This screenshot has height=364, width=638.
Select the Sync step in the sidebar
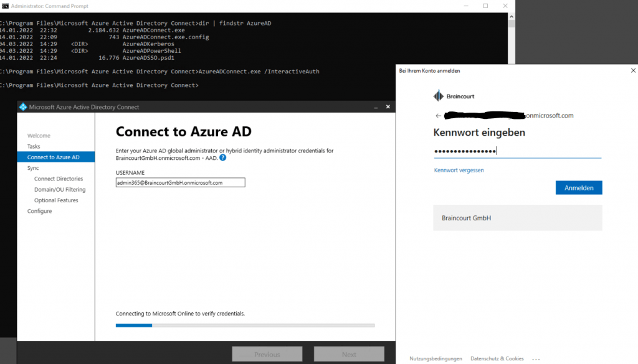click(33, 168)
